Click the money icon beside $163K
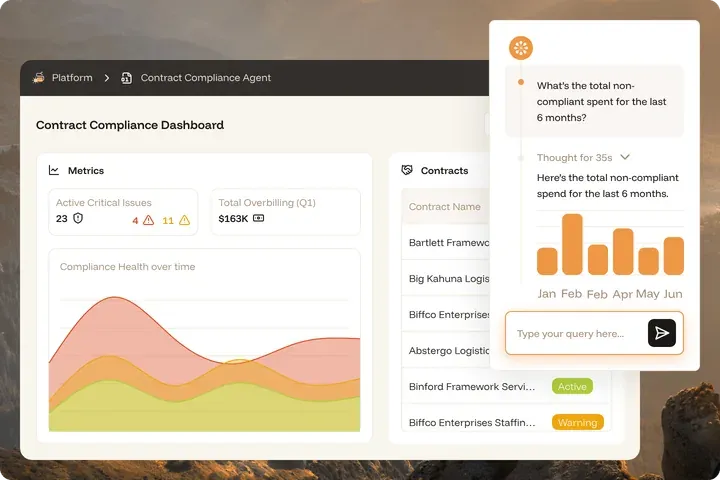This screenshot has width=720, height=480. [259, 218]
